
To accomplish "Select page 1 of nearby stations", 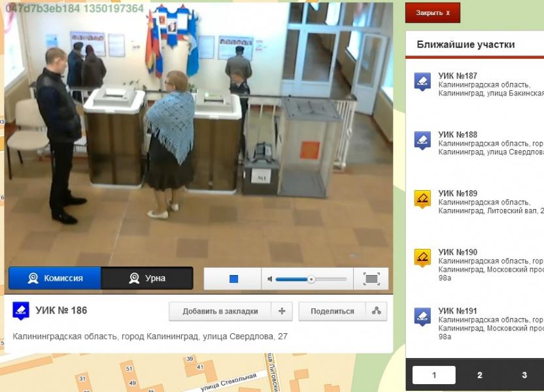I will tap(434, 375).
